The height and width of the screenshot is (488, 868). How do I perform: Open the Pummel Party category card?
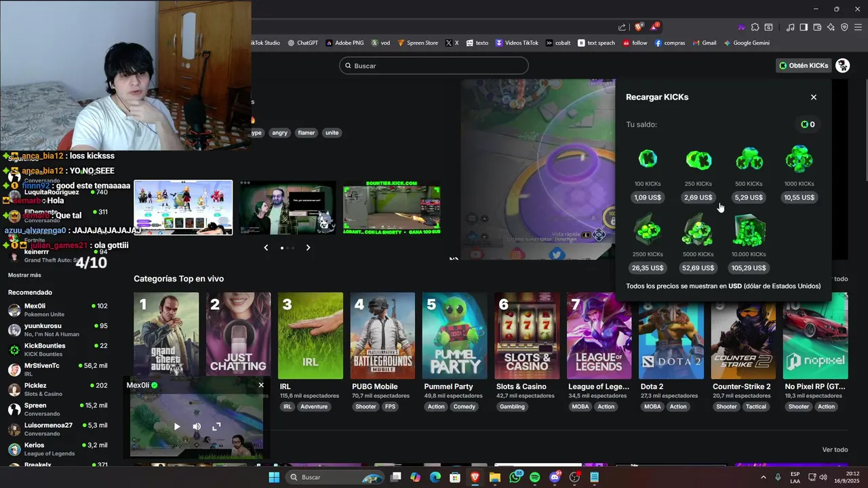point(454,335)
